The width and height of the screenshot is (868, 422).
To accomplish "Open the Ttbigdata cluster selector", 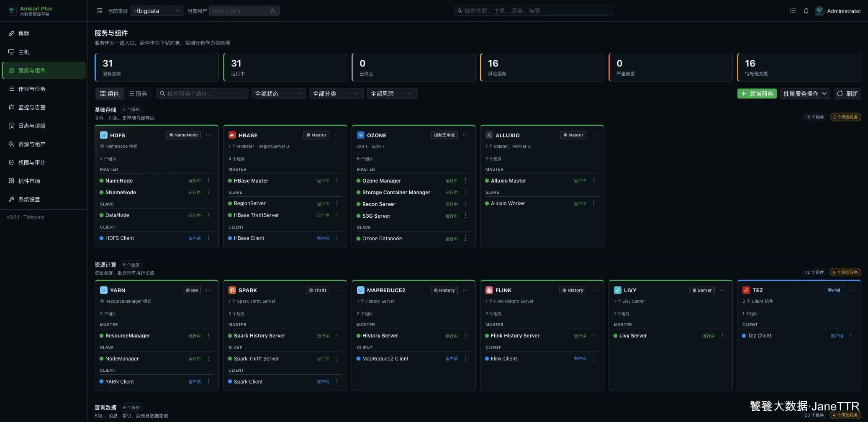I will 157,11.
